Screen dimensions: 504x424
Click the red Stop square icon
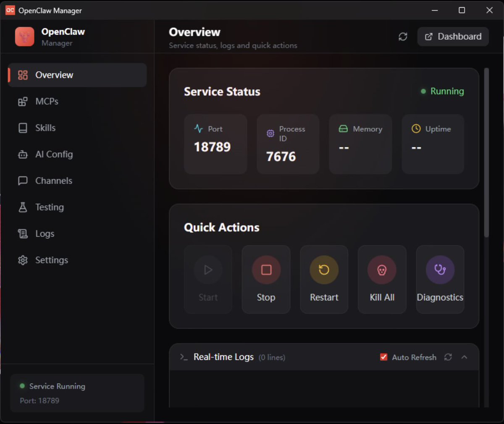(x=266, y=270)
